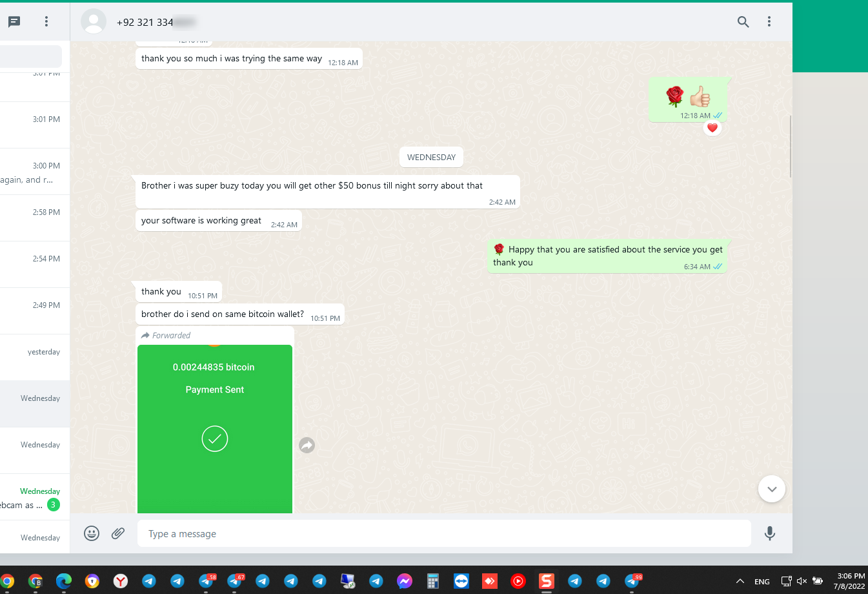Start a new chat via the speech bubble icon
868x594 pixels.
click(x=13, y=21)
